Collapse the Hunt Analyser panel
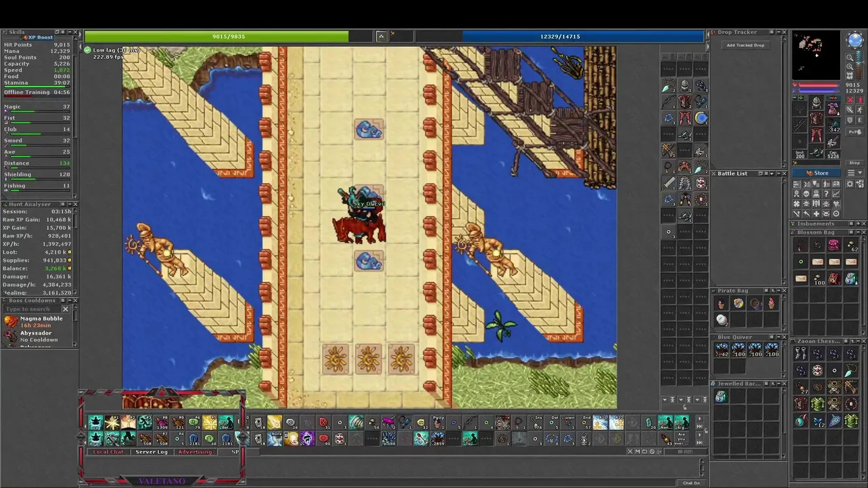868x488 pixels. 68,204
